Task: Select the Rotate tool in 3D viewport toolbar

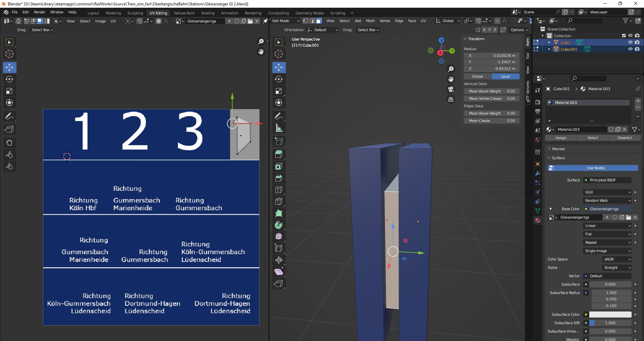Action: click(x=279, y=79)
